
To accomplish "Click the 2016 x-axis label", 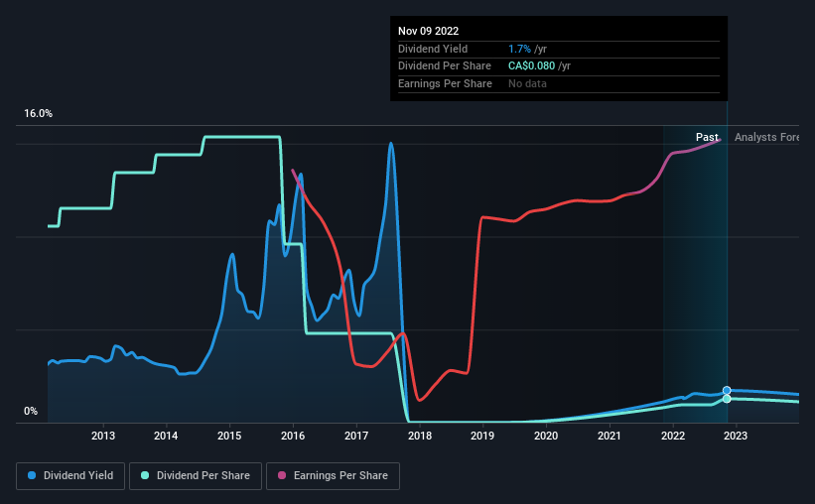I will 293,436.
